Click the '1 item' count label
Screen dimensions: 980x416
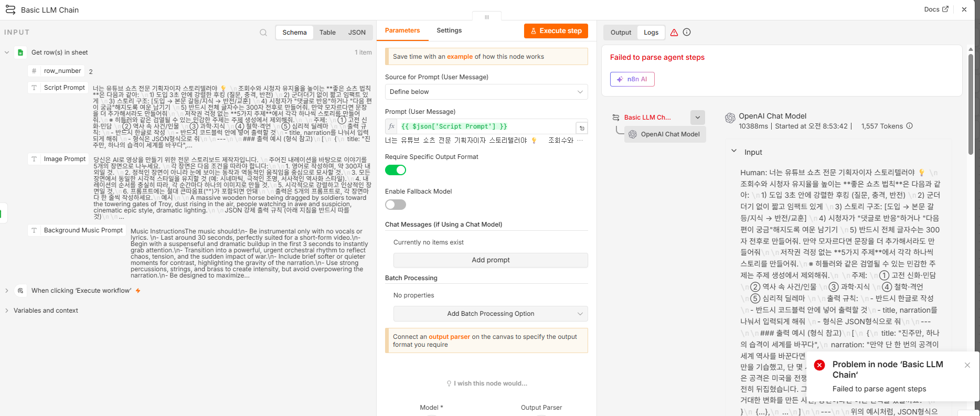[x=363, y=52]
